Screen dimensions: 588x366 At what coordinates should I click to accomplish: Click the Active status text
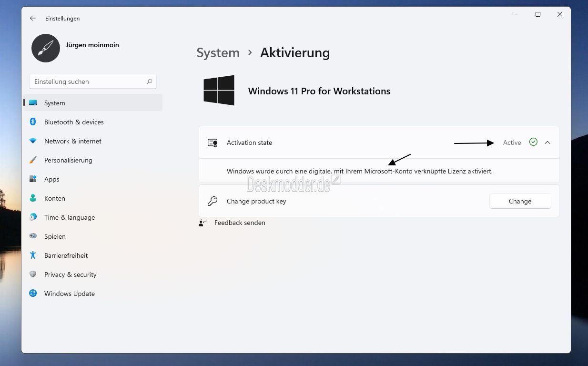click(512, 142)
